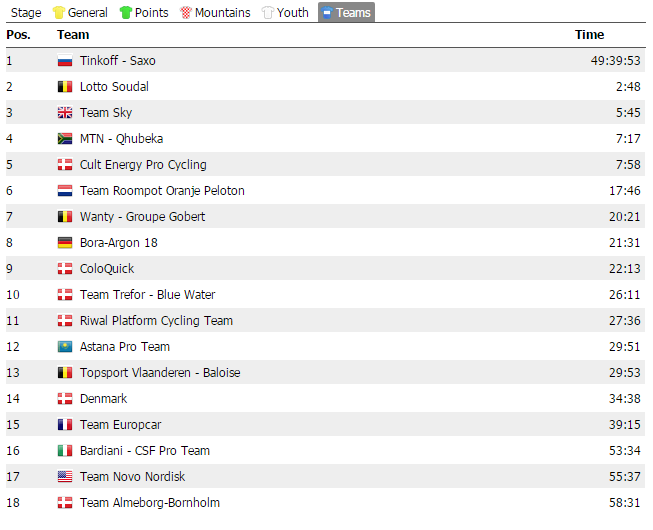The height and width of the screenshot is (530, 653).
Task: Select Astana Pro Team name
Action: 125,347
